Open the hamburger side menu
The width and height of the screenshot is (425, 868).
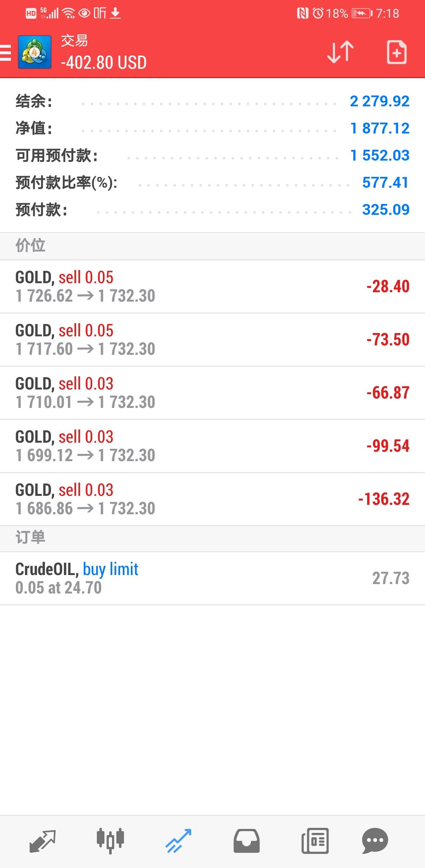[6, 53]
